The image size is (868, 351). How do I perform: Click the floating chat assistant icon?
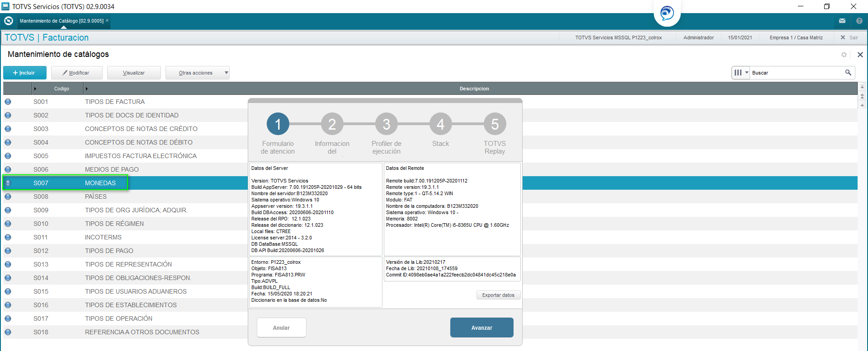click(x=667, y=13)
